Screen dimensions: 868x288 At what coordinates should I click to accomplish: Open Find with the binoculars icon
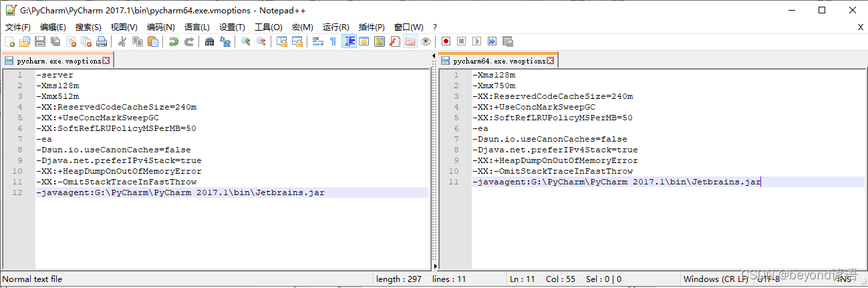[x=210, y=41]
